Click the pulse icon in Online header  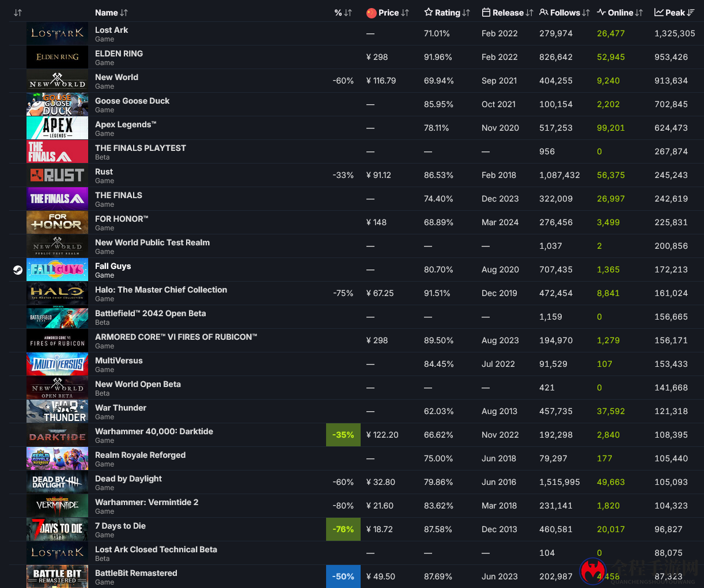[x=601, y=12]
